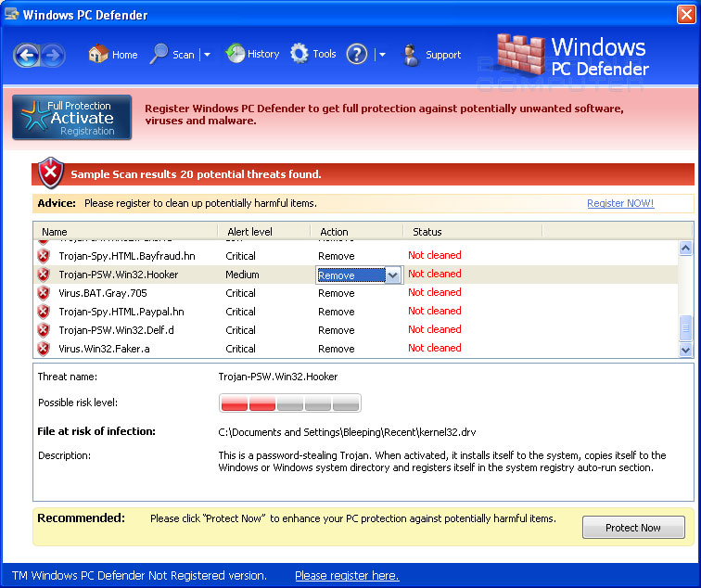This screenshot has width=701, height=588.
Task: Click the Scan magnifying glass icon
Action: point(159,54)
